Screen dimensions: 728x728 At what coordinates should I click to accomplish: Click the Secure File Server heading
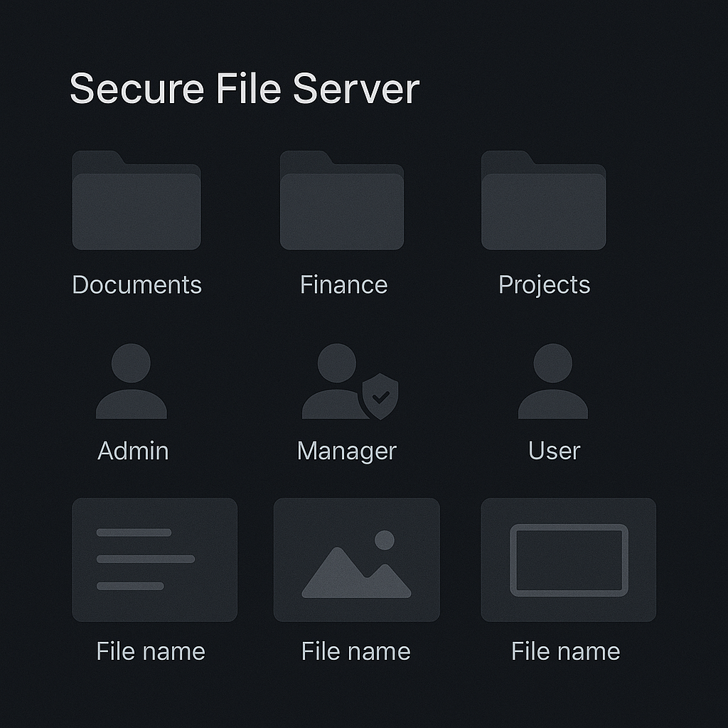245,88
